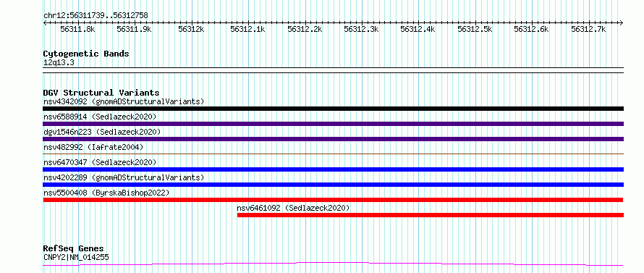Open variant label nsv6461092 (Sedlazeck2020)
The image size is (644, 273).
[x=293, y=208]
